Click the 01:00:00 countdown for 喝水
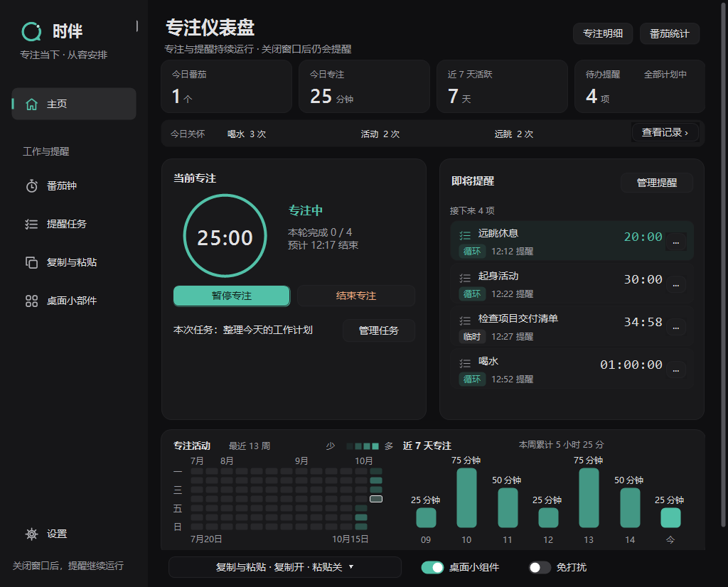The image size is (728, 587). point(631,365)
